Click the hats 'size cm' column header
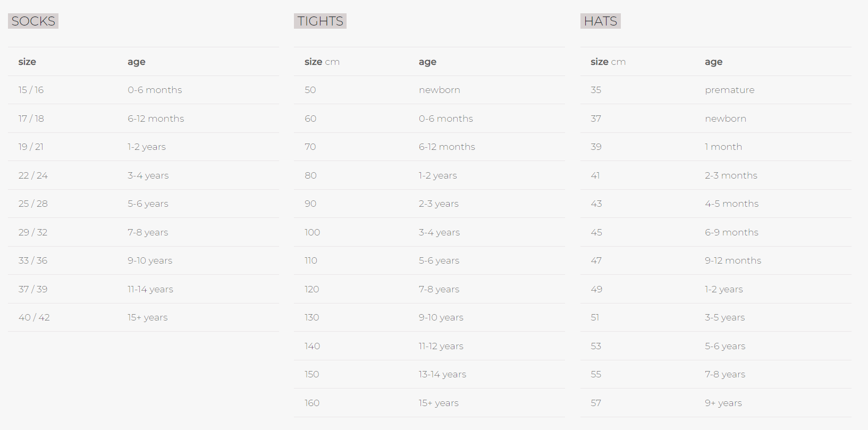 pos(608,62)
